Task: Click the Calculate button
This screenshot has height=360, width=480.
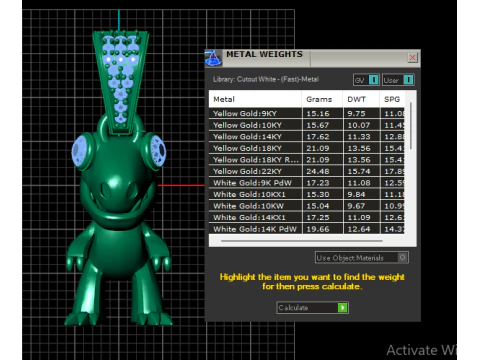Action: (312, 307)
